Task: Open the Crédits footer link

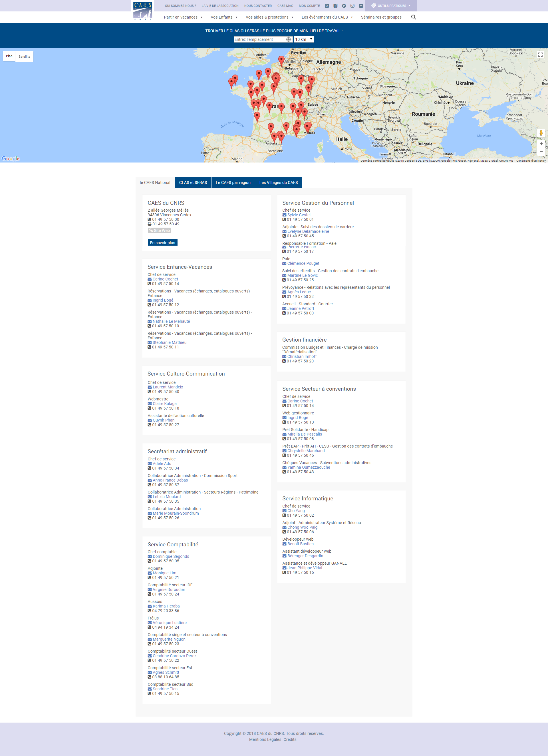Action: click(x=290, y=739)
